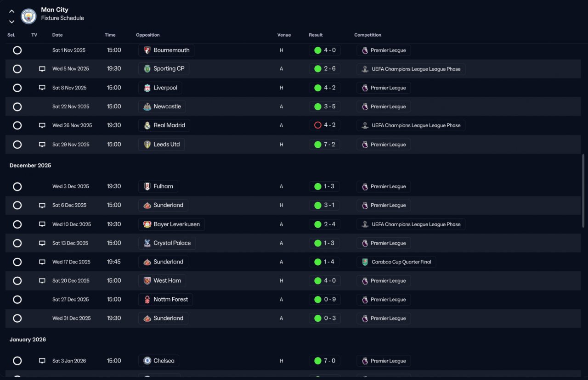The width and height of the screenshot is (588, 380).
Task: Click the Chelsea club badge
Action: coord(147,361)
